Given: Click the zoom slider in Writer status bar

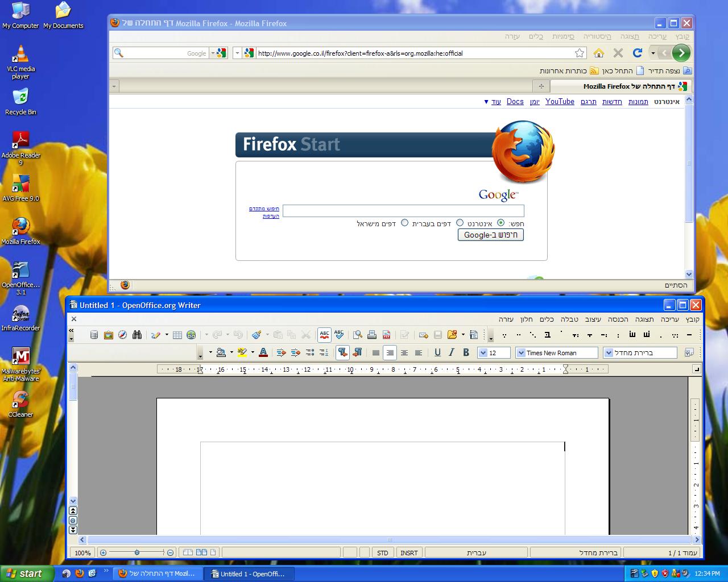Looking at the screenshot, I should pos(136,552).
